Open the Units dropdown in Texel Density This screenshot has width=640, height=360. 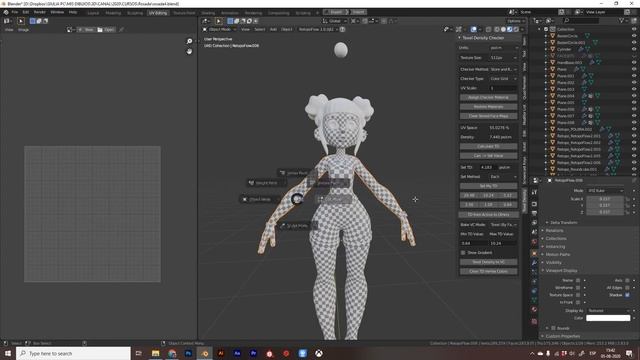[x=503, y=48]
